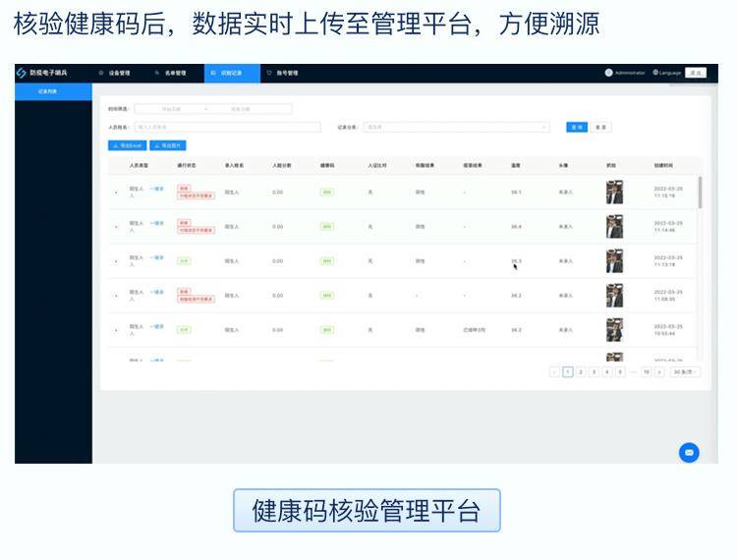Go to next page with right arrow

pyautogui.click(x=659, y=372)
